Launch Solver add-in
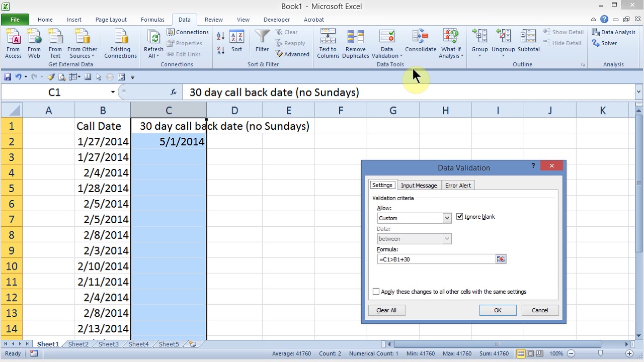Image resolution: width=644 pixels, height=362 pixels. coord(605,43)
